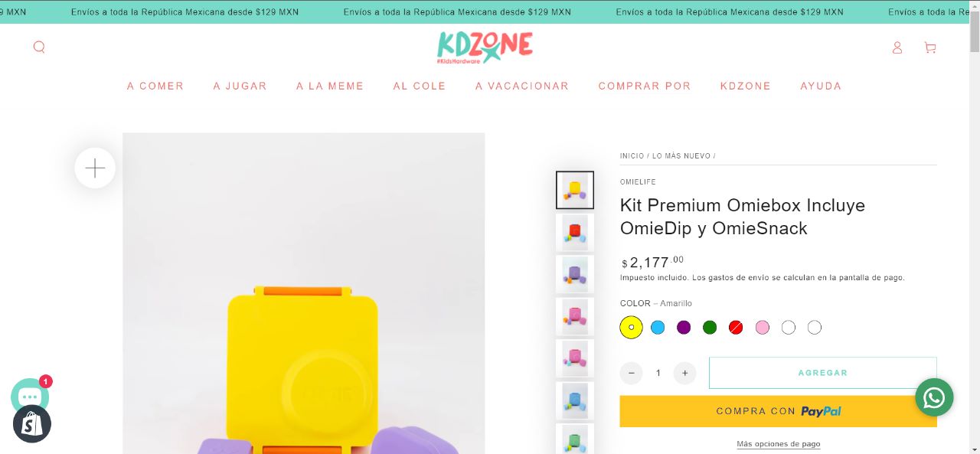Expand the AYUDA menu

821,86
